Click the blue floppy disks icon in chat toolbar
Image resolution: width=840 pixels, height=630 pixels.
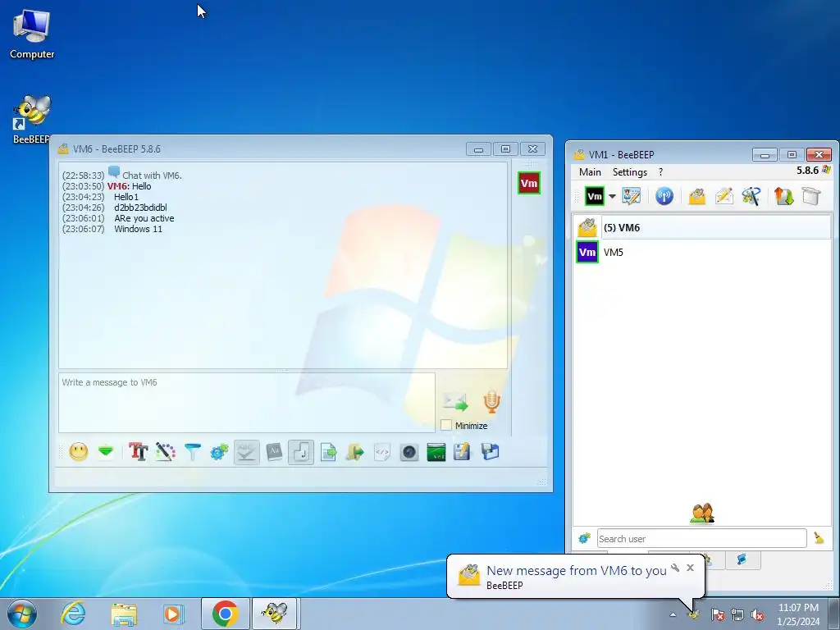pos(491,452)
